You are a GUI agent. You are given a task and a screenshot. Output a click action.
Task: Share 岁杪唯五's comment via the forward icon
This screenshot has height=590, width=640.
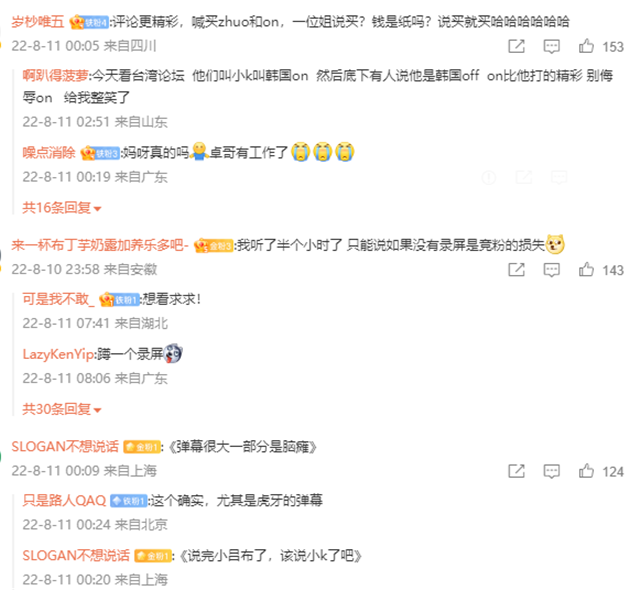point(516,46)
